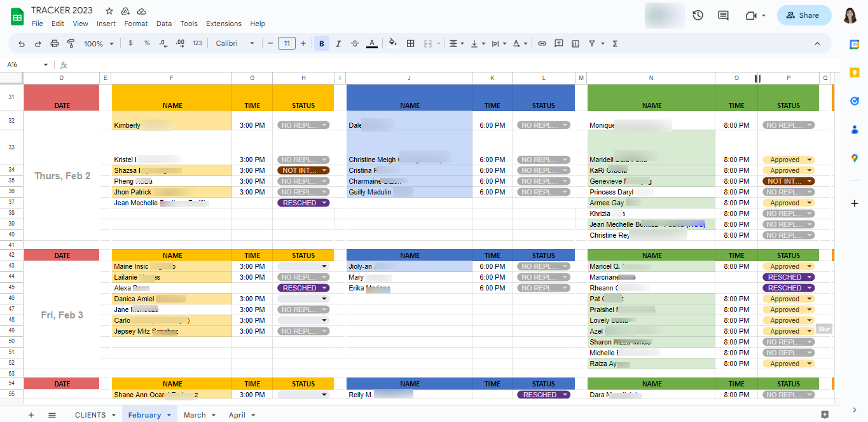This screenshot has height=422, width=868.
Task: Insert chart icon in toolbar
Action: [575, 44]
